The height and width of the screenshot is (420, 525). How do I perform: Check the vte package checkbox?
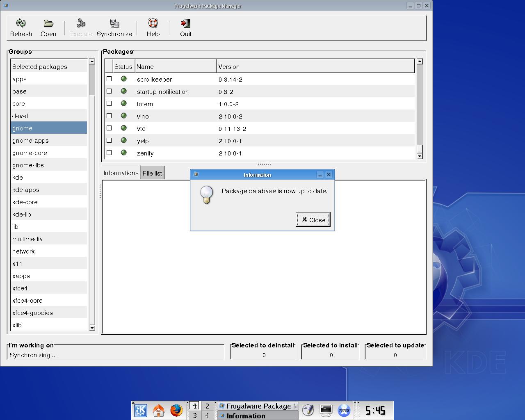click(x=109, y=128)
